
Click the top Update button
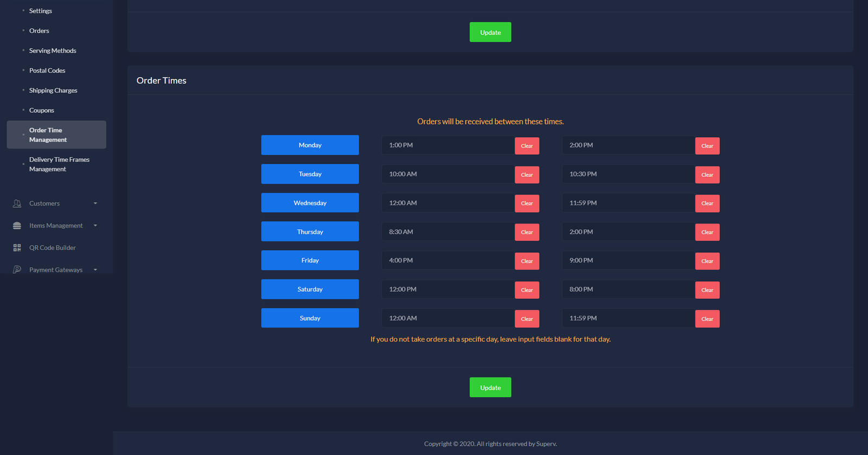(490, 33)
